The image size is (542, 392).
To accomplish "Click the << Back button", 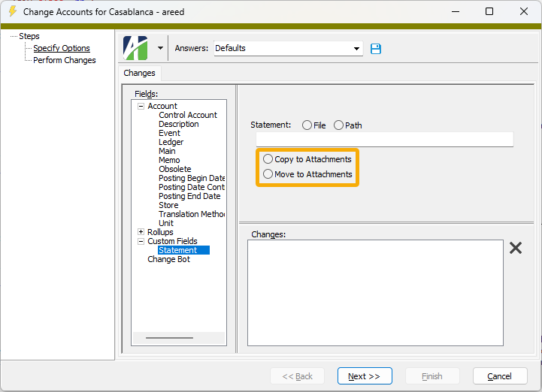I will click(x=297, y=375).
